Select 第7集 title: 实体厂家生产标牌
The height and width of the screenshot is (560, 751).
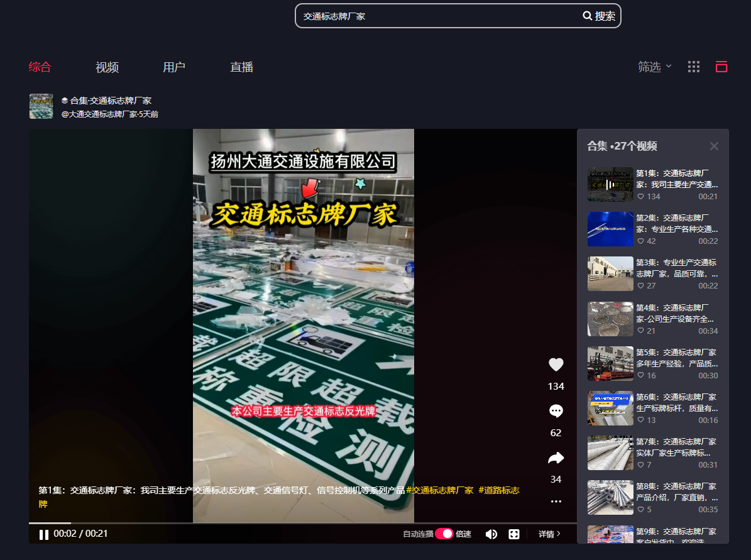[677, 447]
